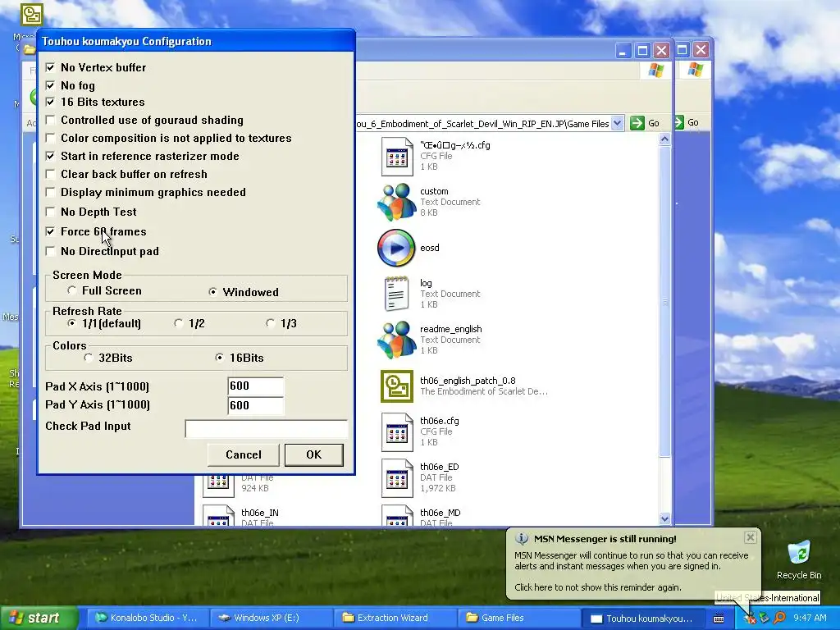Select 32Bits color depth

point(89,358)
